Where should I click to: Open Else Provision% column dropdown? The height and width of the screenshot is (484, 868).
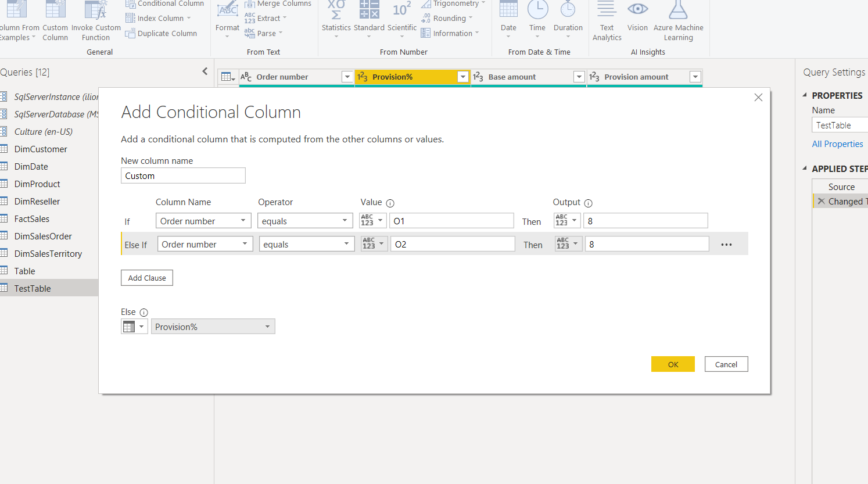(x=213, y=327)
